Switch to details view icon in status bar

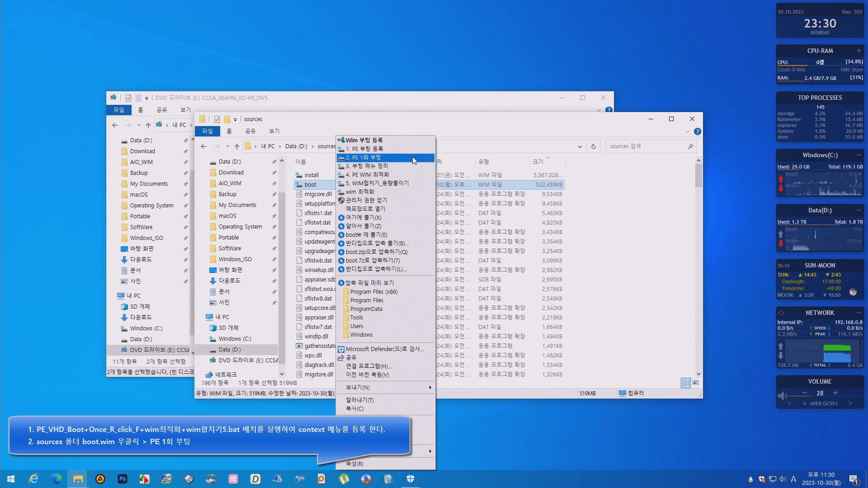[x=686, y=383]
